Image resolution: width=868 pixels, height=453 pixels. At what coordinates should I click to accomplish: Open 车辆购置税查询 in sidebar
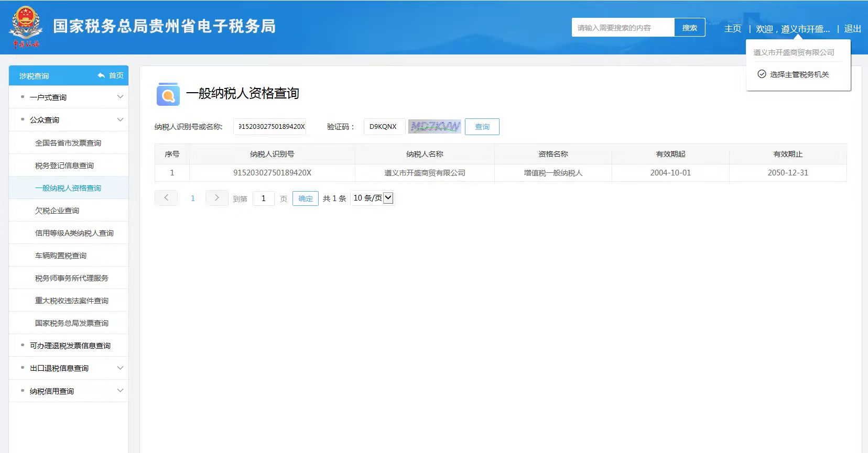[61, 256]
